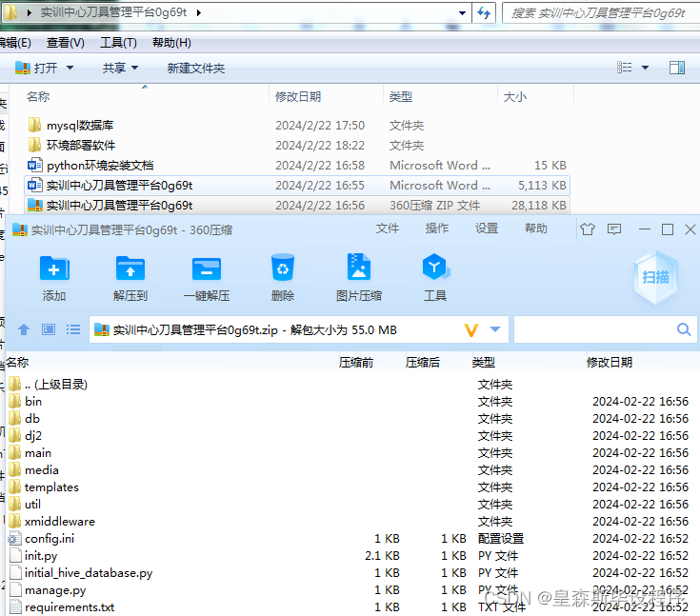This screenshot has height=616, width=700.
Task: Open the 文件 menu in 360压缩
Action: coord(387,229)
